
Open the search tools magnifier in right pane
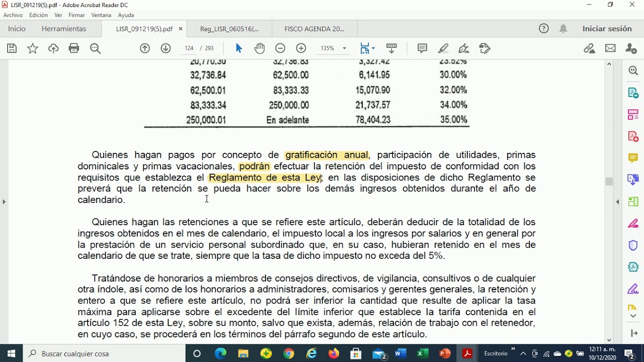[633, 71]
